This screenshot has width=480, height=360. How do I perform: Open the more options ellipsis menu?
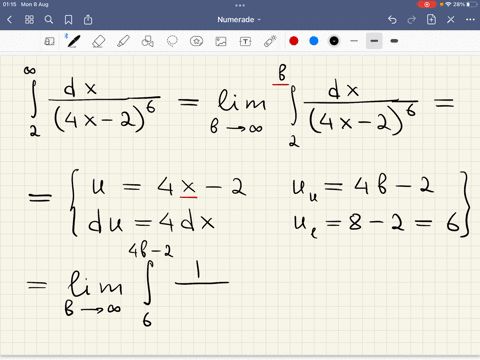(x=470, y=20)
